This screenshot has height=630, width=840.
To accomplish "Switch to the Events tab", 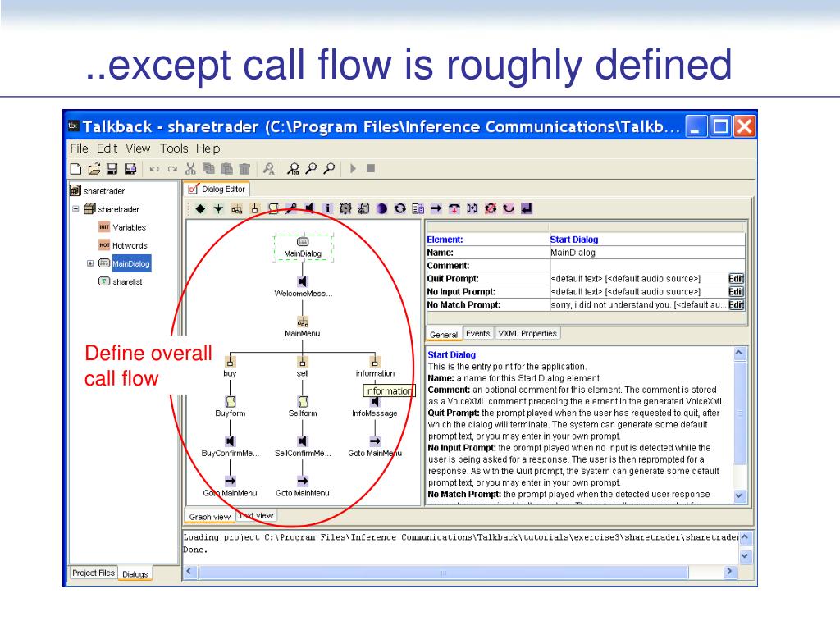I will [x=478, y=333].
